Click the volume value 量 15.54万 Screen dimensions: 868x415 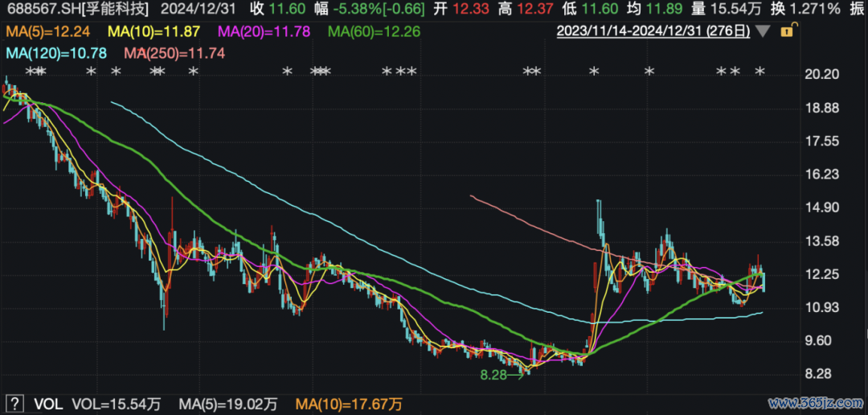pyautogui.click(x=728, y=9)
